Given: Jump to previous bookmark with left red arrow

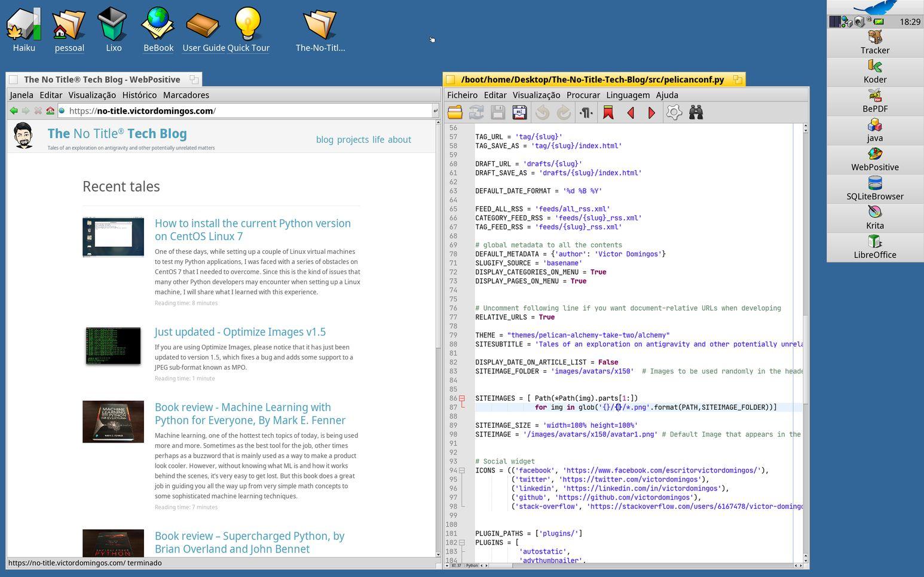Looking at the screenshot, I should tap(630, 112).
